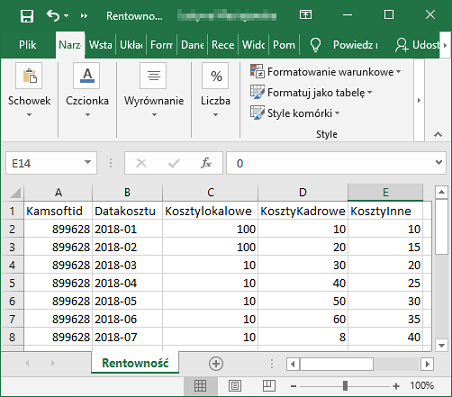Expand the formula bar chevron
Screen dimensions: 452x397
439,162
